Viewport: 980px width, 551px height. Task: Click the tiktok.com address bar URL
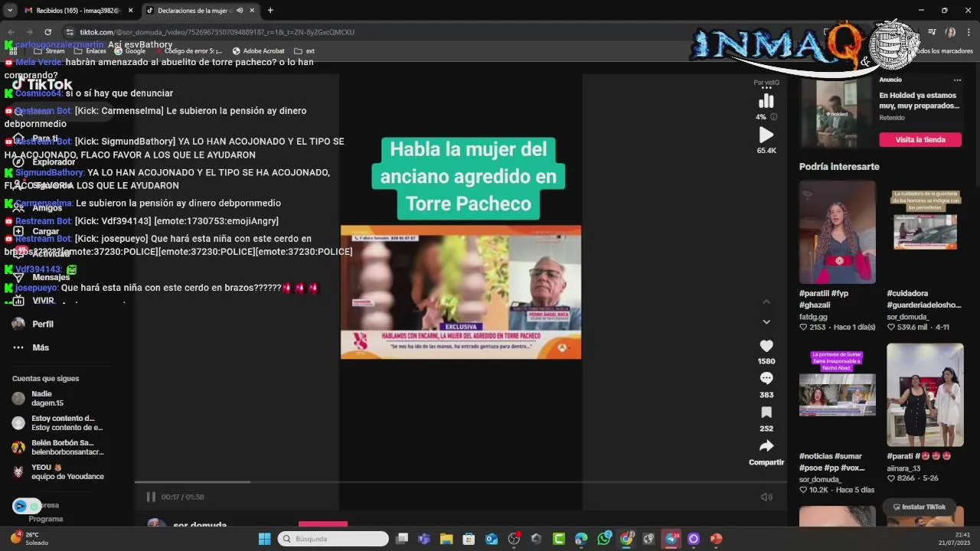pyautogui.click(x=217, y=32)
